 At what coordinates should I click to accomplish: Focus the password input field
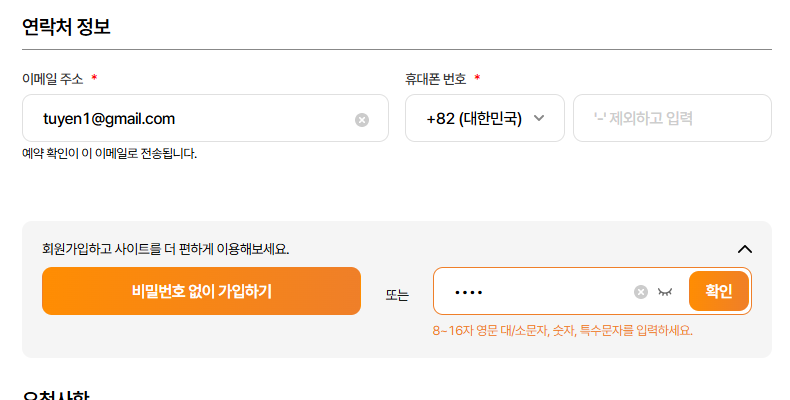pyautogui.click(x=540, y=292)
